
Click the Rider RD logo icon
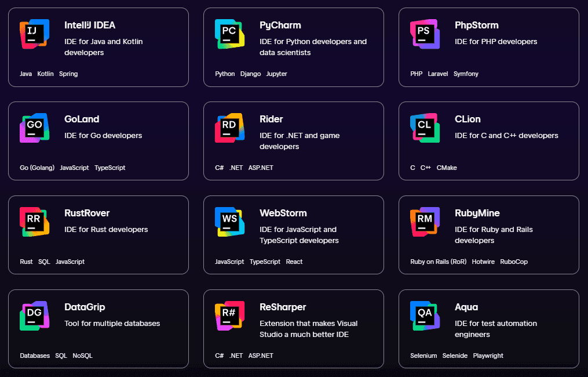(x=230, y=128)
